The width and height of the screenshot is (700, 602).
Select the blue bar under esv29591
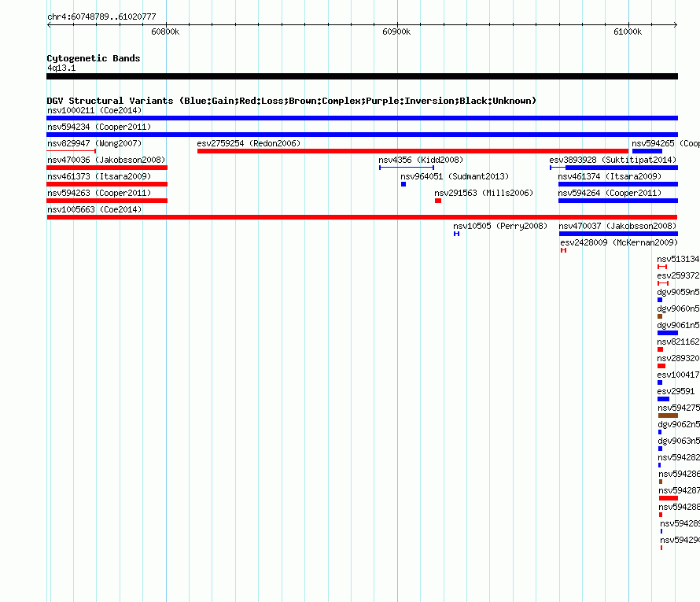pos(663,399)
